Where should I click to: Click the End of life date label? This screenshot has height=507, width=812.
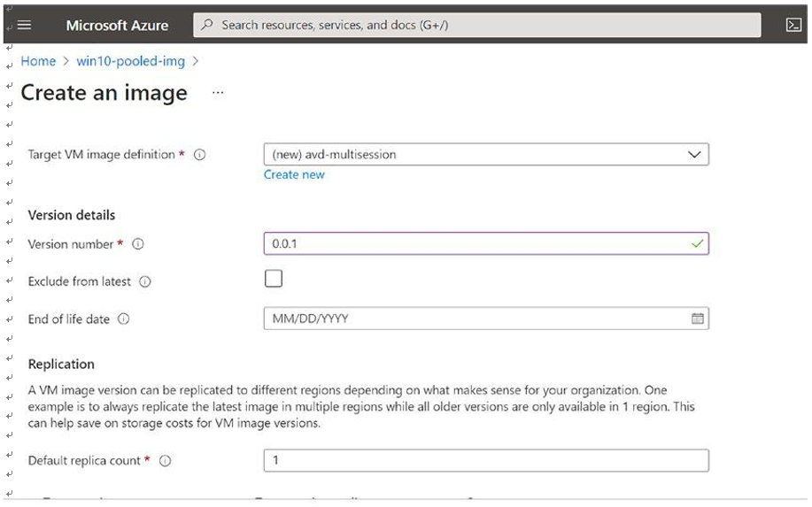pyautogui.click(x=69, y=319)
